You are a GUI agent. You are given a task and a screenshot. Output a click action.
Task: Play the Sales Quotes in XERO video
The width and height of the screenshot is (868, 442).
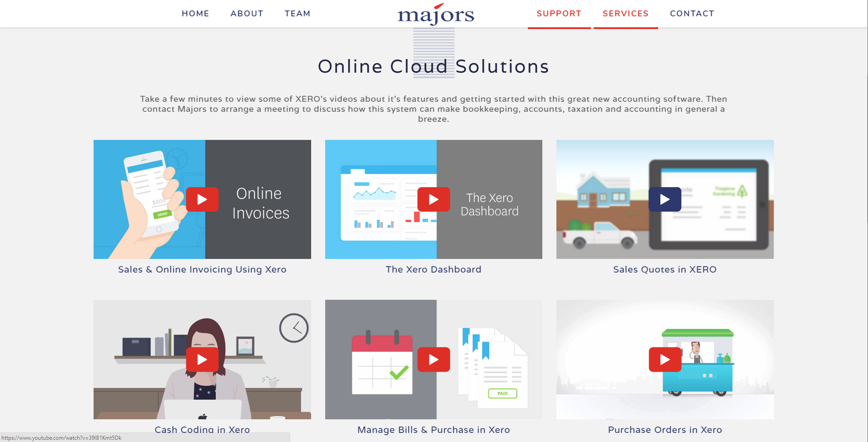click(x=665, y=199)
